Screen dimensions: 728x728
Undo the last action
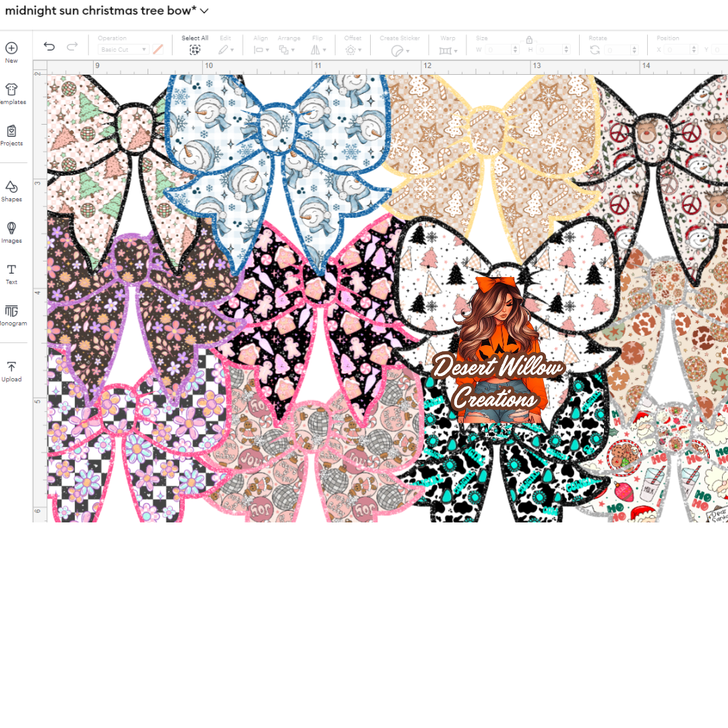pos(49,47)
